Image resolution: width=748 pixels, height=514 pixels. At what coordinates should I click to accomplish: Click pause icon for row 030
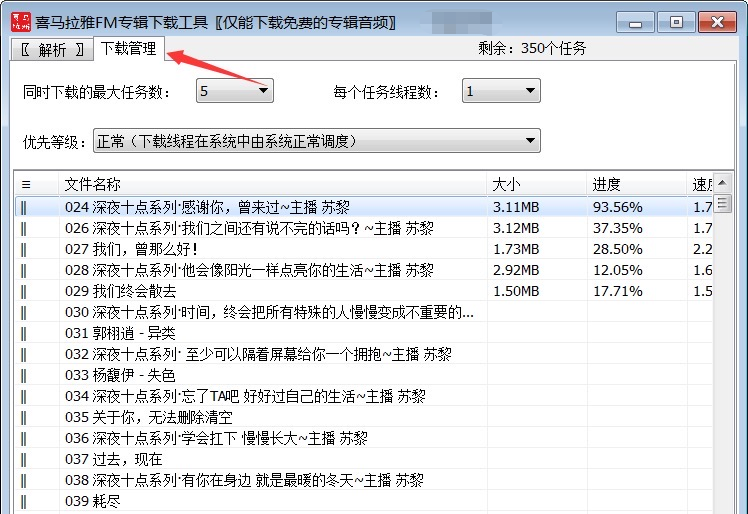(x=24, y=313)
